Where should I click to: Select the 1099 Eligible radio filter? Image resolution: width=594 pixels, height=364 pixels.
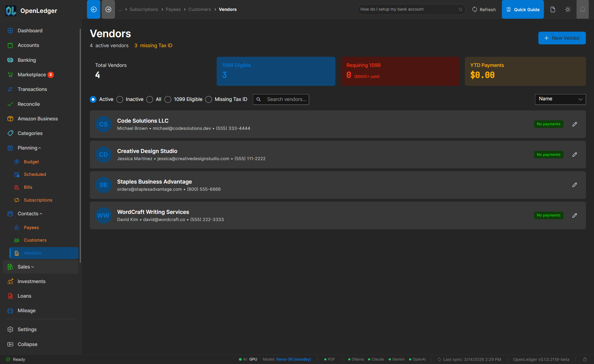(168, 99)
